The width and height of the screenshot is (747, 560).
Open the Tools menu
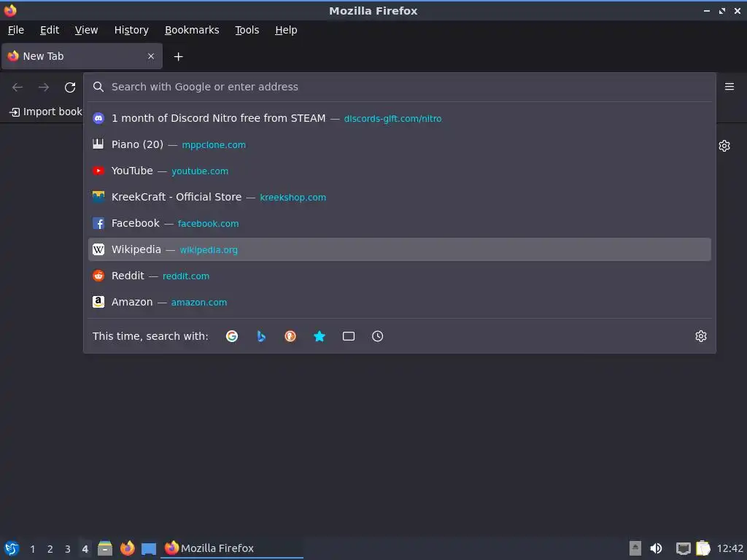tap(247, 30)
